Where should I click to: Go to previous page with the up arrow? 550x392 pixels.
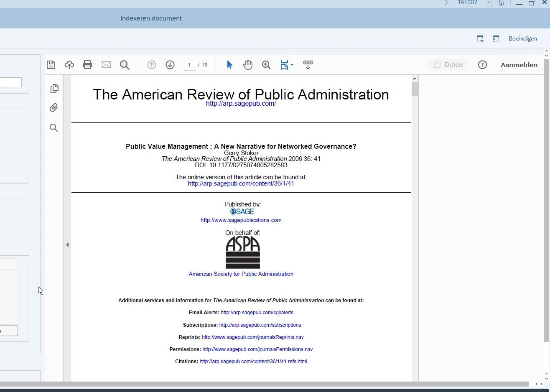click(152, 65)
